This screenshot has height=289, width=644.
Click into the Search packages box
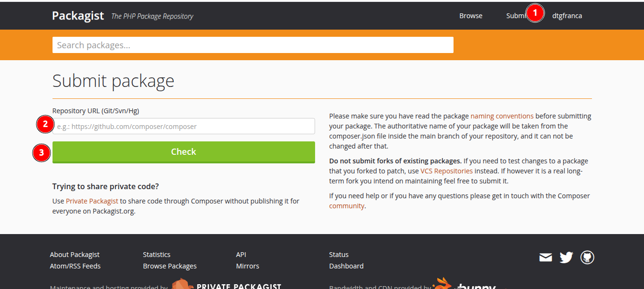coord(253,45)
